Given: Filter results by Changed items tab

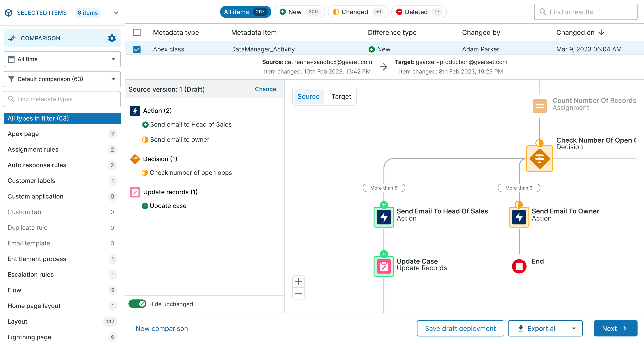Looking at the screenshot, I should (358, 12).
